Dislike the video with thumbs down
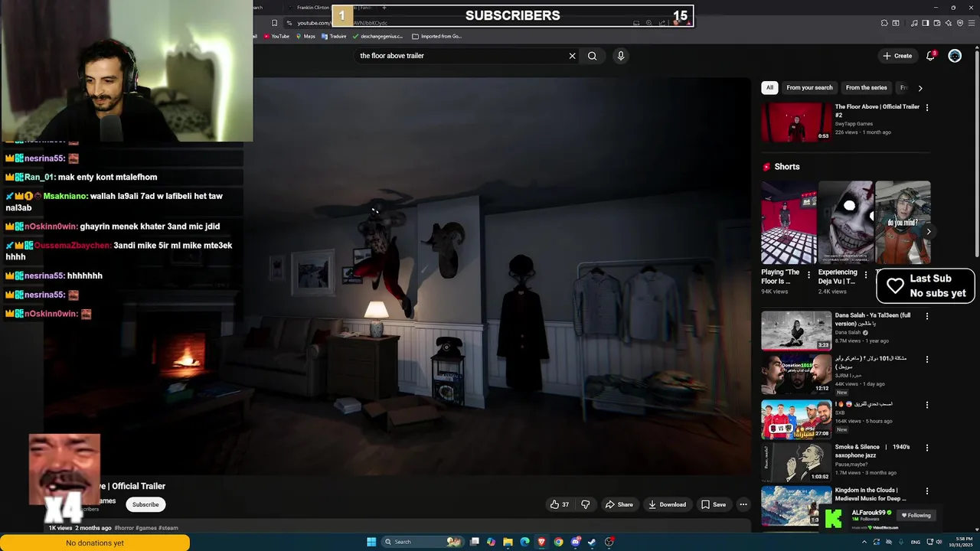The image size is (980, 551). pyautogui.click(x=586, y=504)
